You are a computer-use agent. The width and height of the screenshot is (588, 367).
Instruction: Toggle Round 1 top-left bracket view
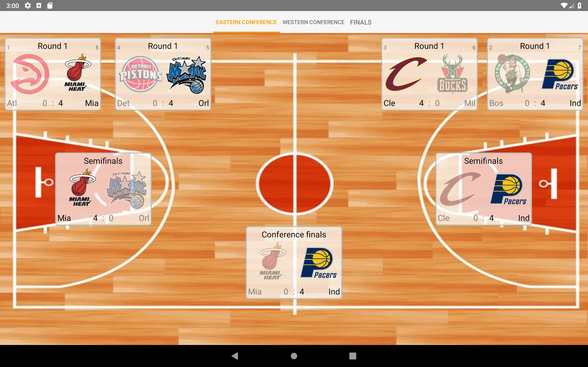[x=53, y=74]
